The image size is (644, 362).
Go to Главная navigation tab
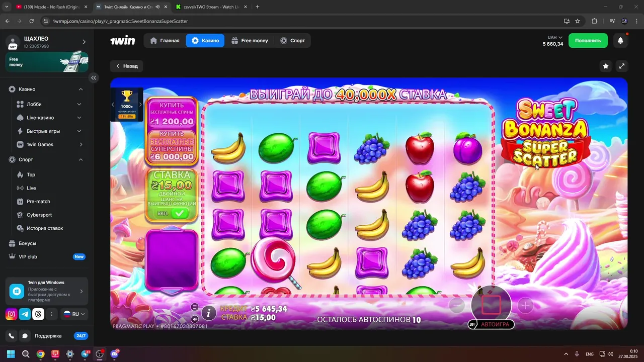coord(165,40)
